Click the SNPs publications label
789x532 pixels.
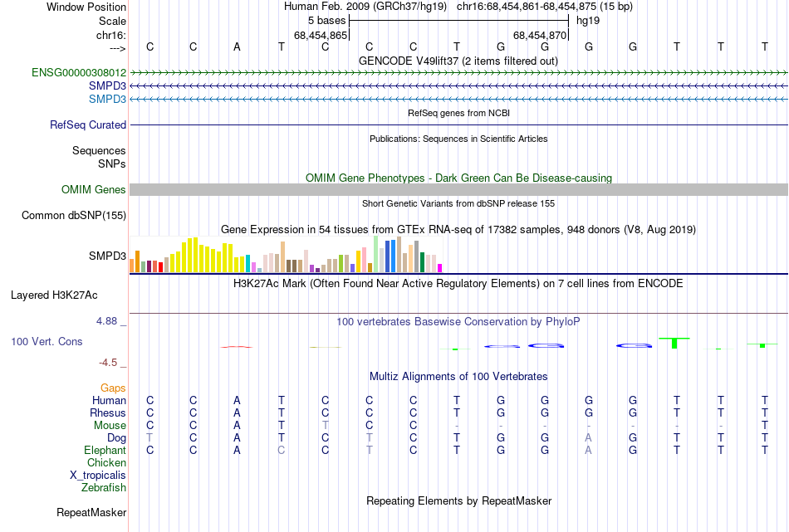coord(112,164)
